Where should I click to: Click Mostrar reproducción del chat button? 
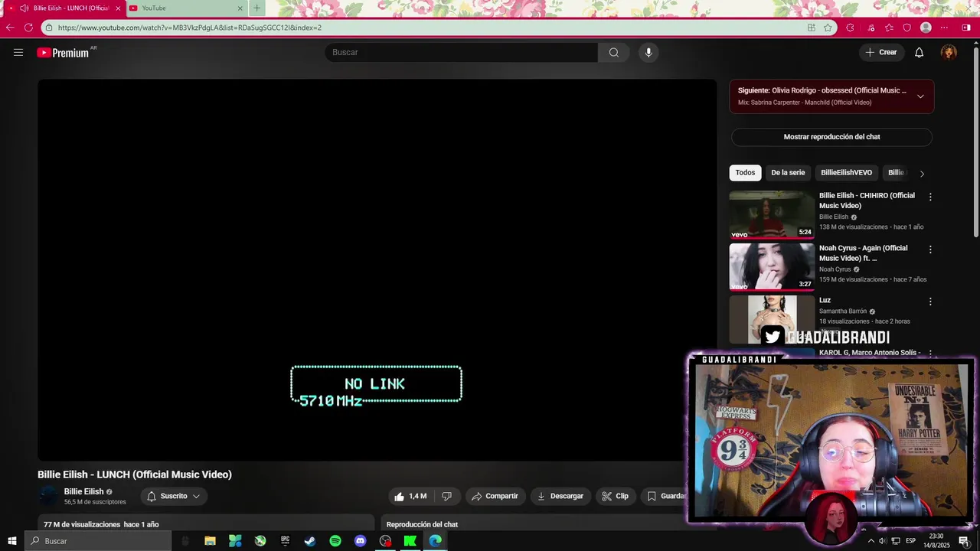pyautogui.click(x=831, y=137)
